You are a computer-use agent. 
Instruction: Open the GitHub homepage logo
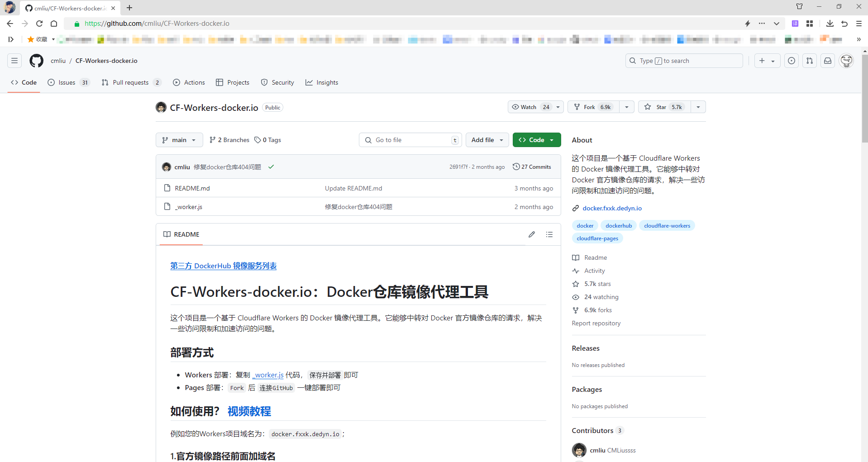point(36,60)
